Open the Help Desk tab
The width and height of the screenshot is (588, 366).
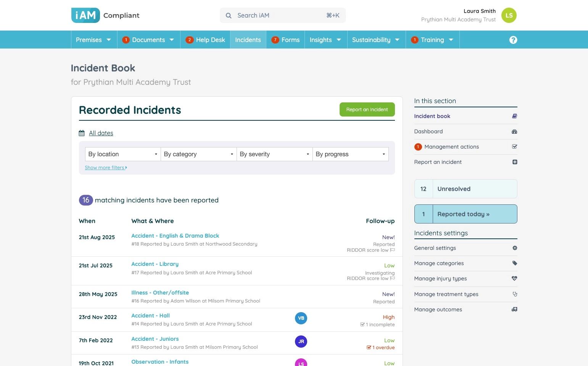(x=205, y=40)
